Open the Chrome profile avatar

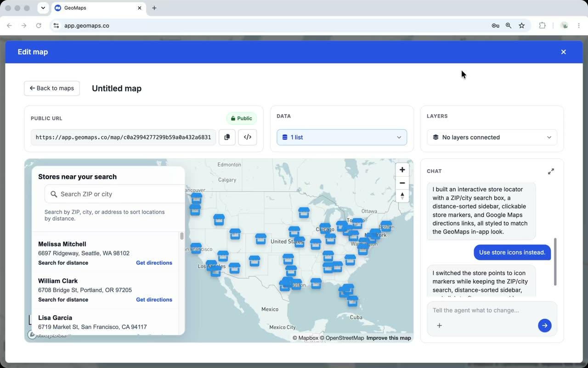pyautogui.click(x=564, y=26)
